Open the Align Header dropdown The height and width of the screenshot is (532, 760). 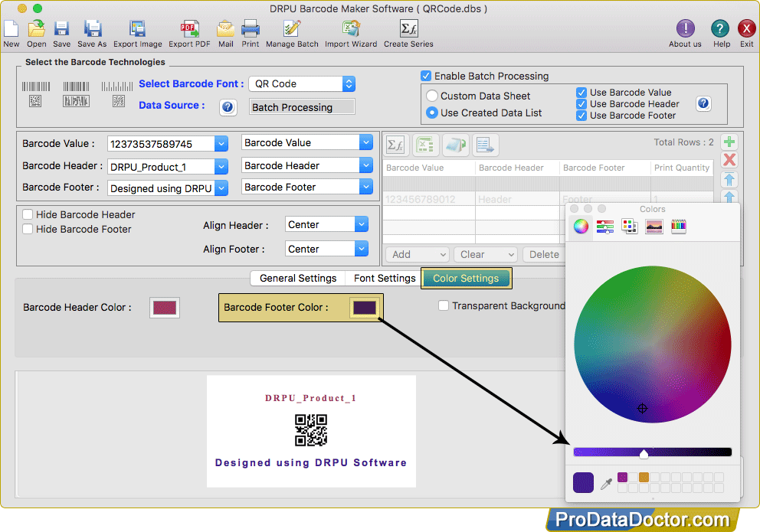click(x=326, y=224)
